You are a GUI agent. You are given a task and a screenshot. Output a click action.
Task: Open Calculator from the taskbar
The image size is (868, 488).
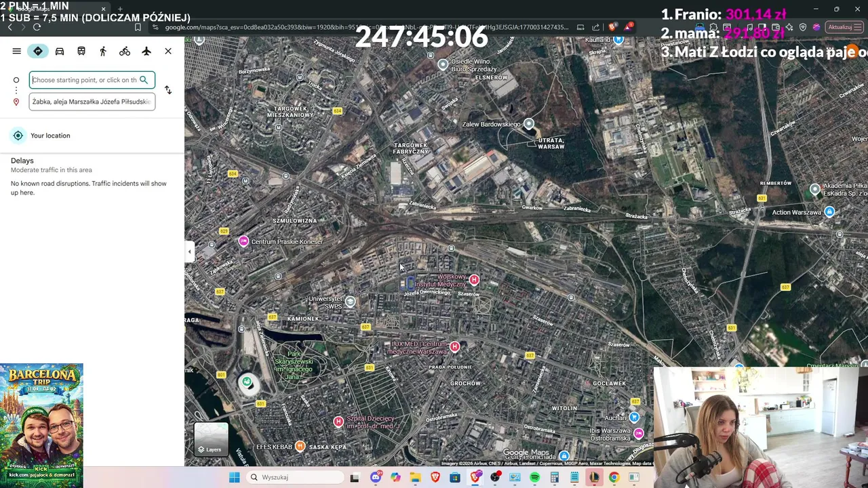[x=554, y=477]
